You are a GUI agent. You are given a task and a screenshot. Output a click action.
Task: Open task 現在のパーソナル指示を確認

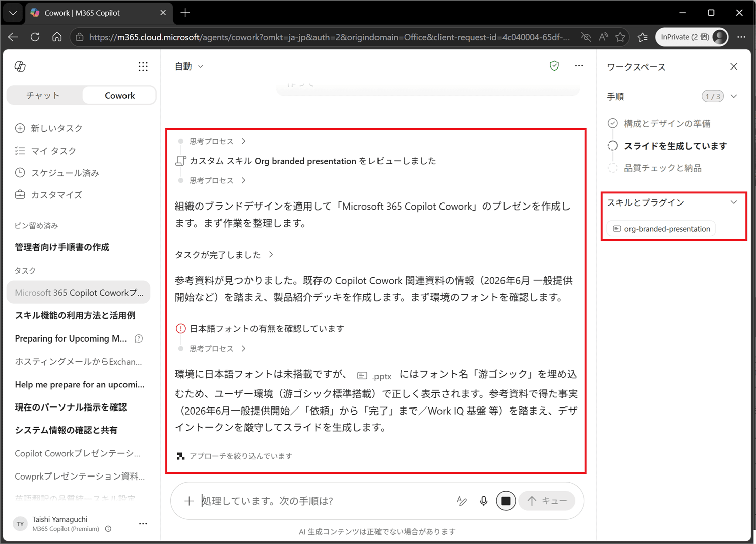coord(71,407)
